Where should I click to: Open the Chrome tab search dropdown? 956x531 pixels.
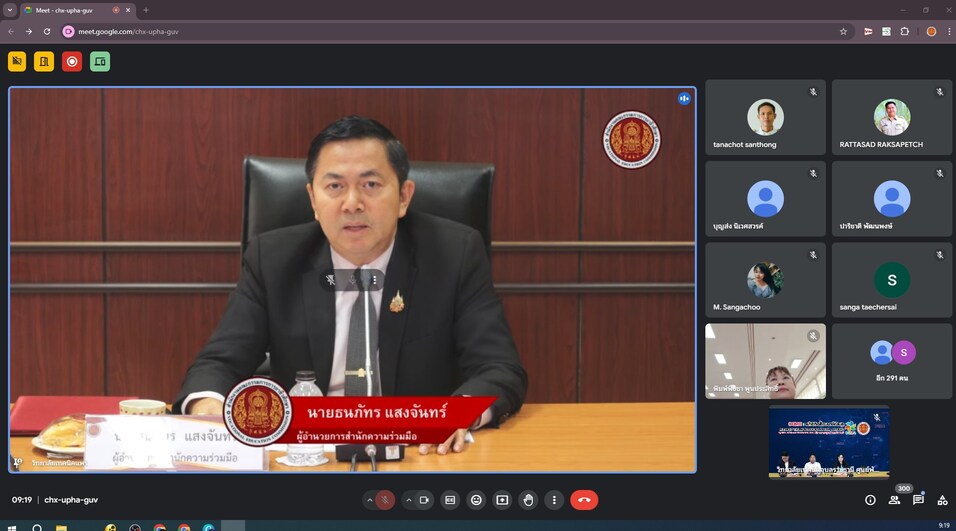pyautogui.click(x=10, y=10)
